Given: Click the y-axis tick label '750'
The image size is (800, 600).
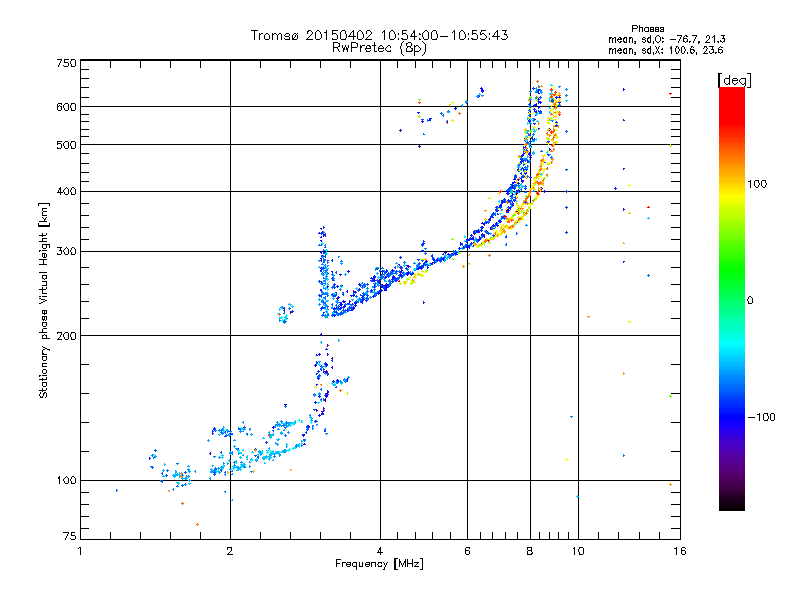Looking at the screenshot, I should tap(66, 63).
